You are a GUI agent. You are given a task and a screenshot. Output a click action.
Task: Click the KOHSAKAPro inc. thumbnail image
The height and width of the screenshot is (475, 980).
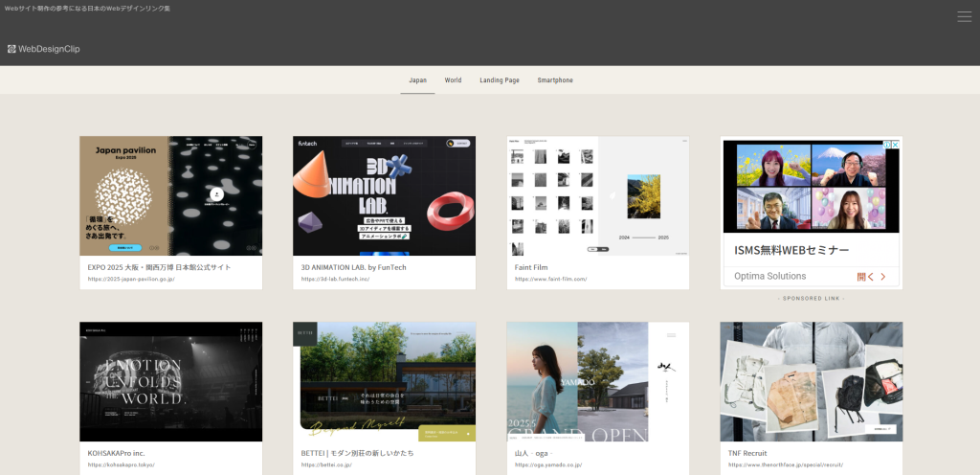click(170, 381)
